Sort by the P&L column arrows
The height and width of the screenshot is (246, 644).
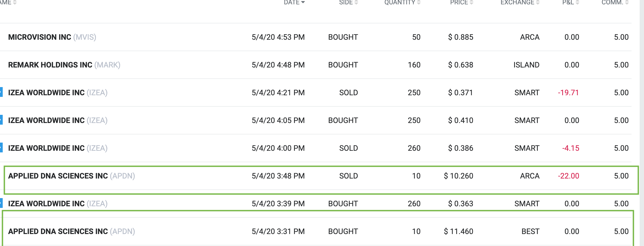pyautogui.click(x=577, y=2)
